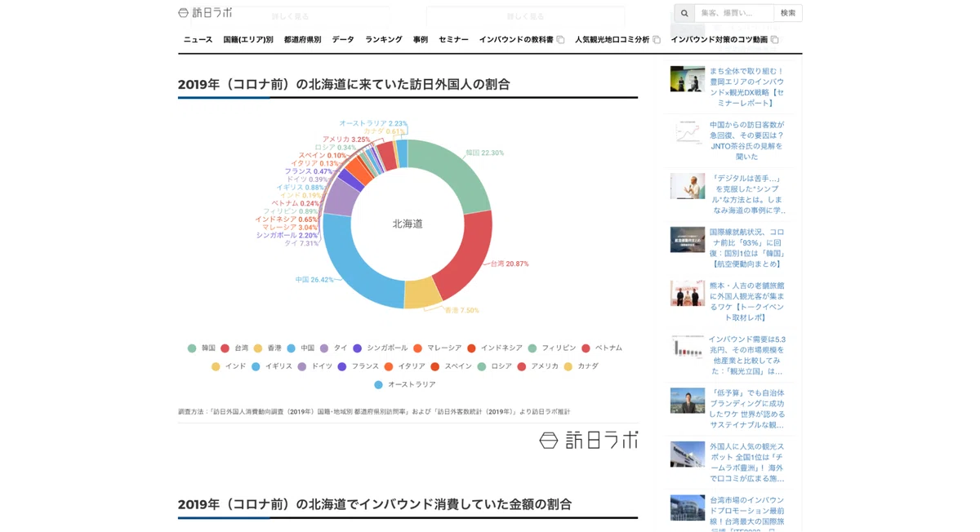The image size is (980, 532).
Task: Toggle the 香港 legend item
Action: [x=268, y=348]
